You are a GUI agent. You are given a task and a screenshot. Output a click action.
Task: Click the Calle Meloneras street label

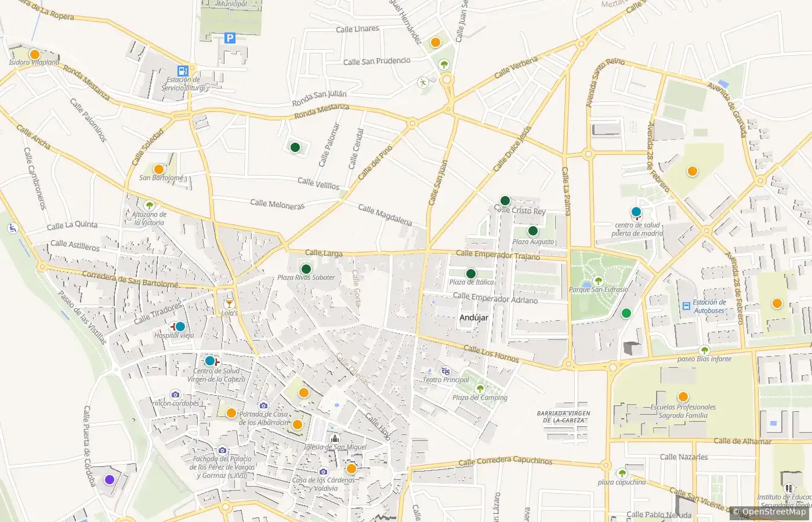tap(277, 204)
